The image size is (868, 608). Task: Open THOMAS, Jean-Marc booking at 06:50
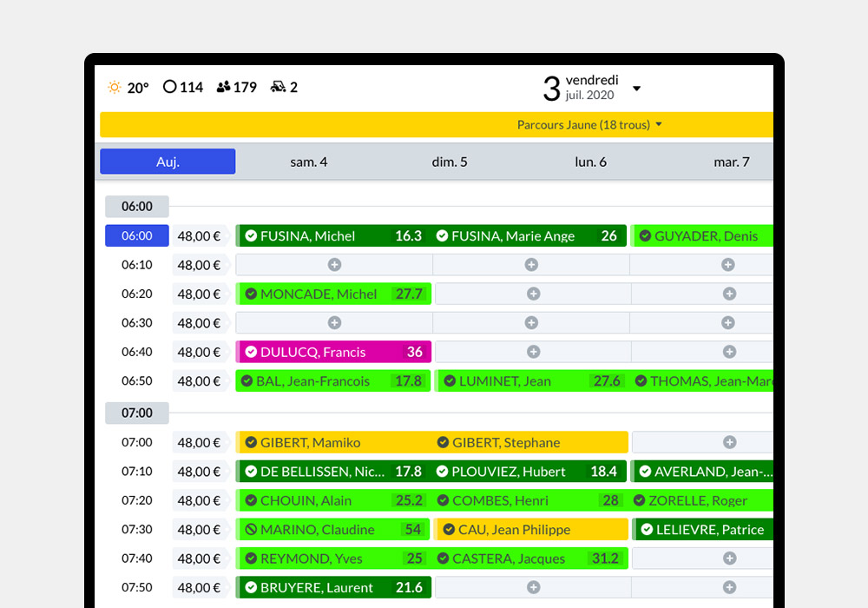704,381
